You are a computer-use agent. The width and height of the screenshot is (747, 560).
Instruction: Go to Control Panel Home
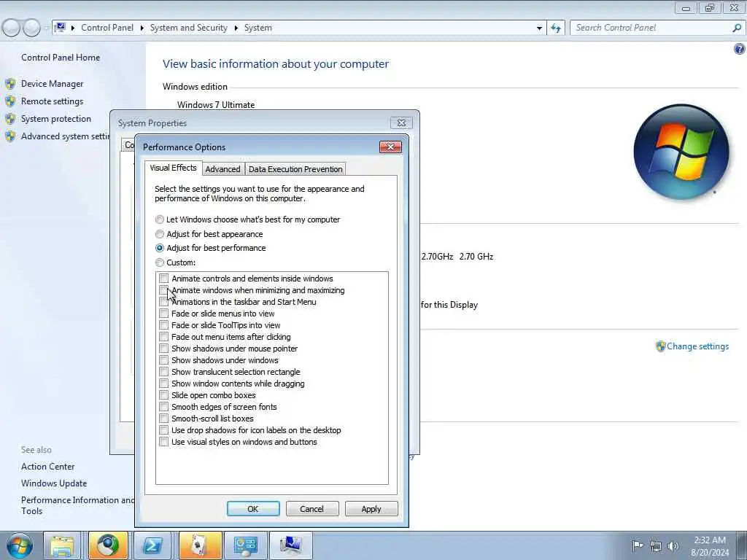[61, 58]
